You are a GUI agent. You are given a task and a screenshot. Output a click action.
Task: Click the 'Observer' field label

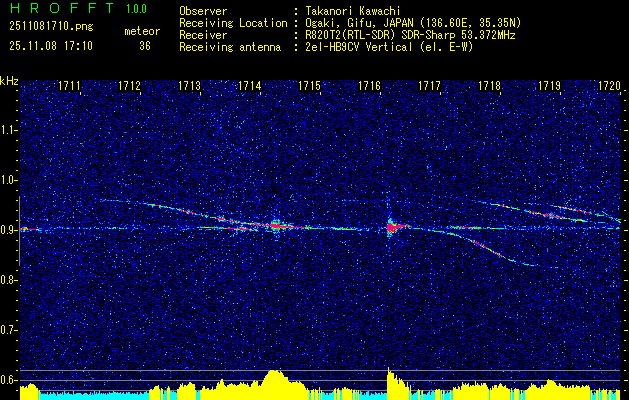203,11
